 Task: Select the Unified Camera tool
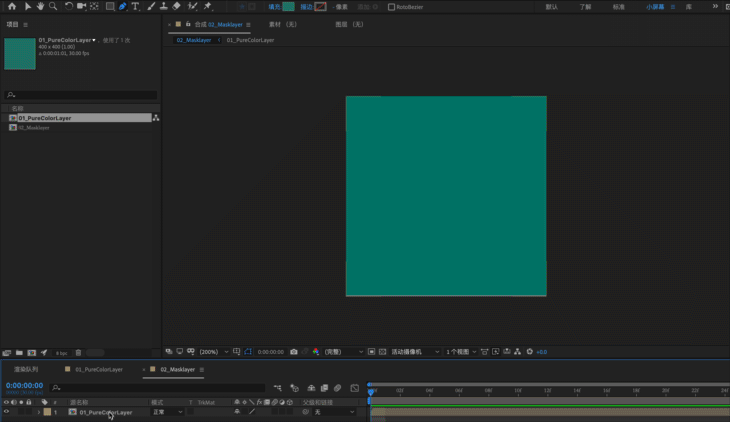coord(81,7)
